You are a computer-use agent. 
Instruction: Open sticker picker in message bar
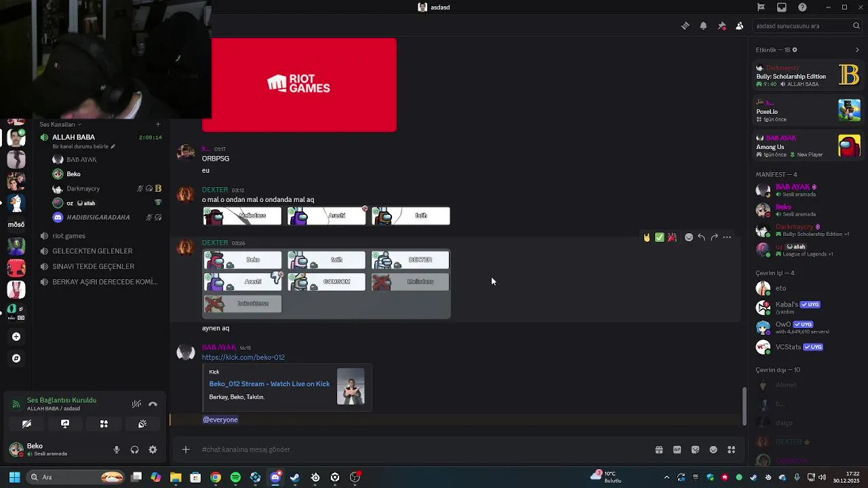695,449
